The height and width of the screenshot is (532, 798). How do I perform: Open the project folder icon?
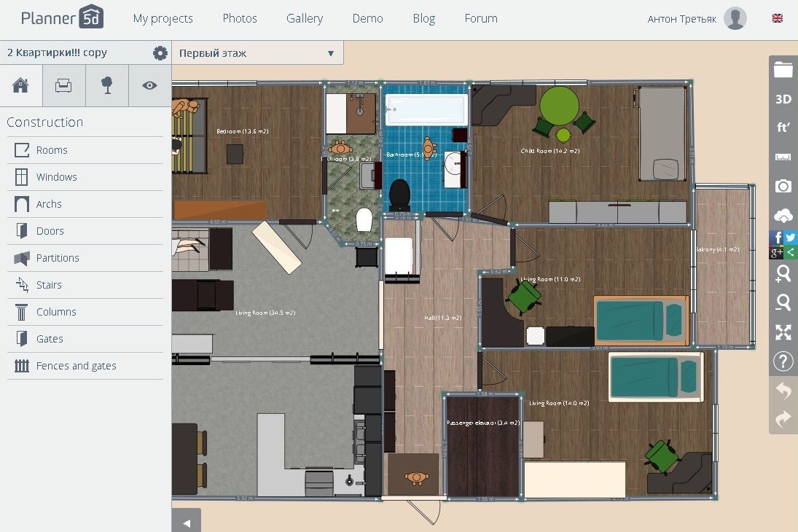(783, 70)
